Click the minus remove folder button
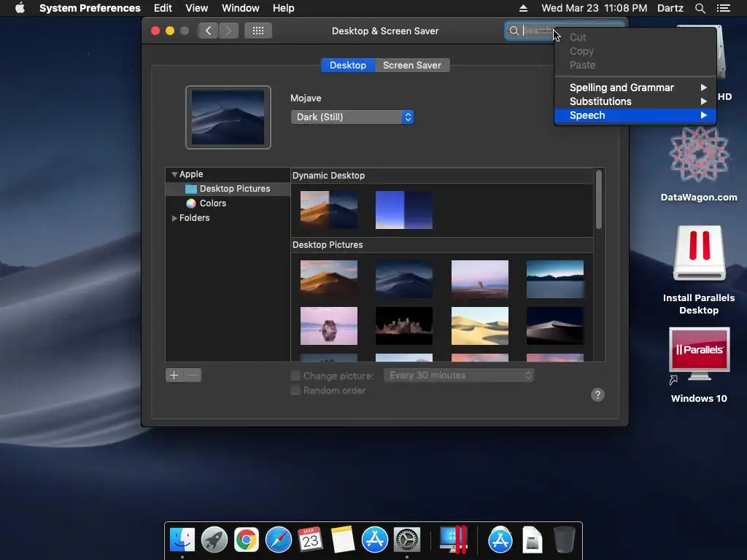This screenshot has height=560, width=747. (x=193, y=376)
